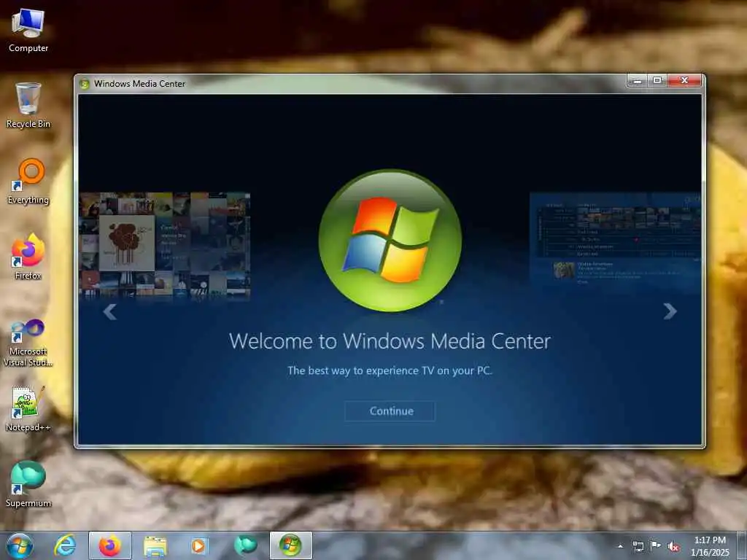
Task: Open the network status tray icon
Action: (638, 546)
